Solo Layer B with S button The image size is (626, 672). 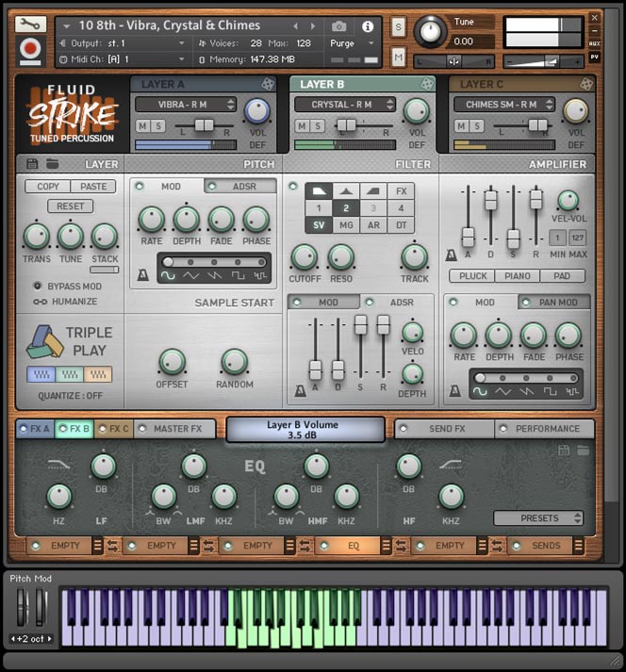click(x=318, y=126)
